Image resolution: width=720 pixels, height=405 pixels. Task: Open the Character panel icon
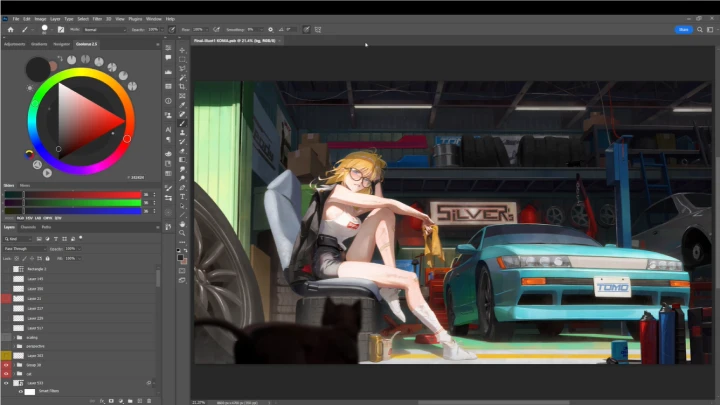(x=169, y=129)
